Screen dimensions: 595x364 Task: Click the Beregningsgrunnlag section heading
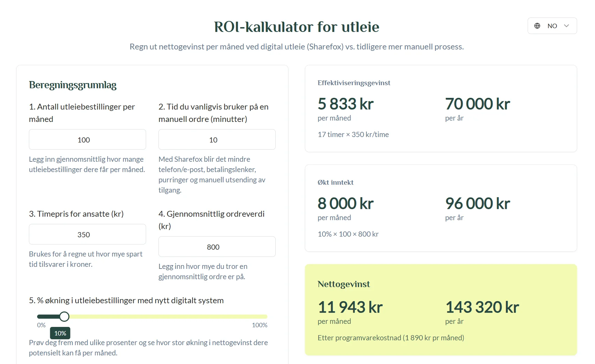(x=73, y=85)
